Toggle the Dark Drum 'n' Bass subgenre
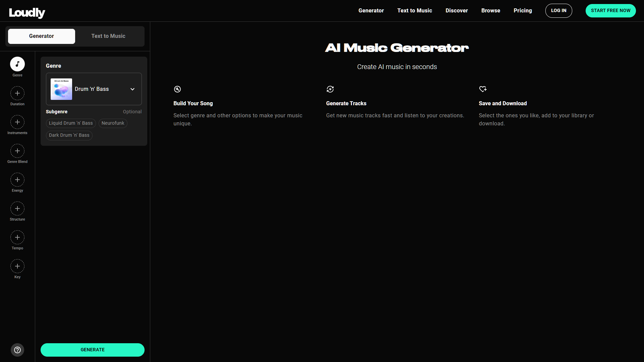 tap(69, 135)
